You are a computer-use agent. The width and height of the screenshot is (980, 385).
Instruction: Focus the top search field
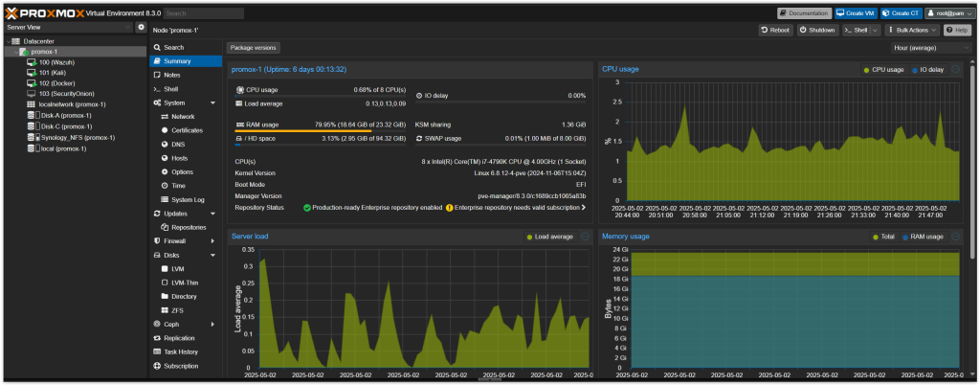(204, 13)
